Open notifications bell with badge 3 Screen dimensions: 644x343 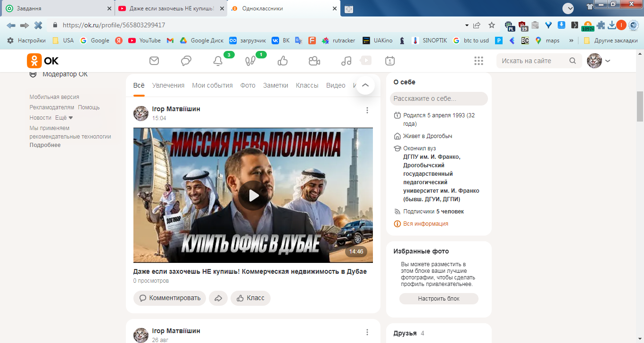pos(218,61)
